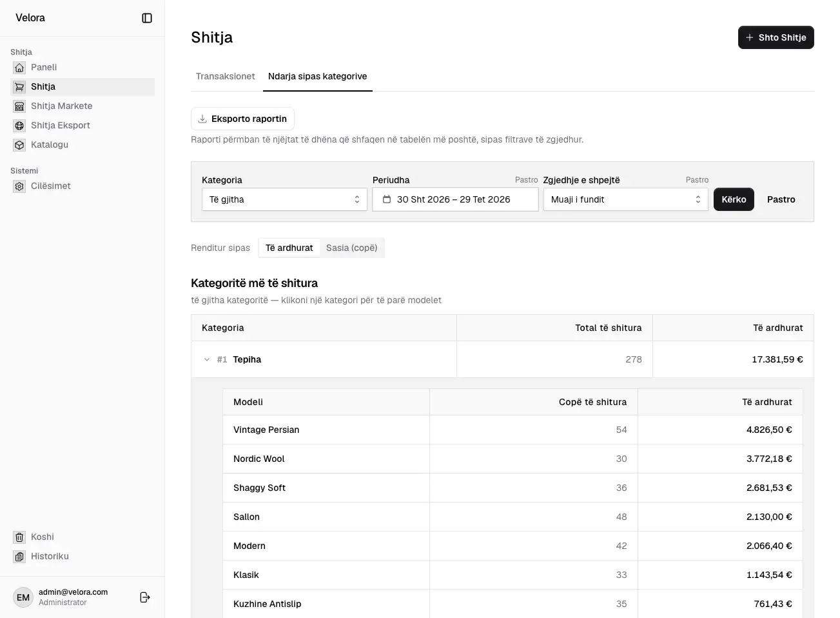Open Katalogu menu item
The image size is (840, 618).
click(x=83, y=145)
